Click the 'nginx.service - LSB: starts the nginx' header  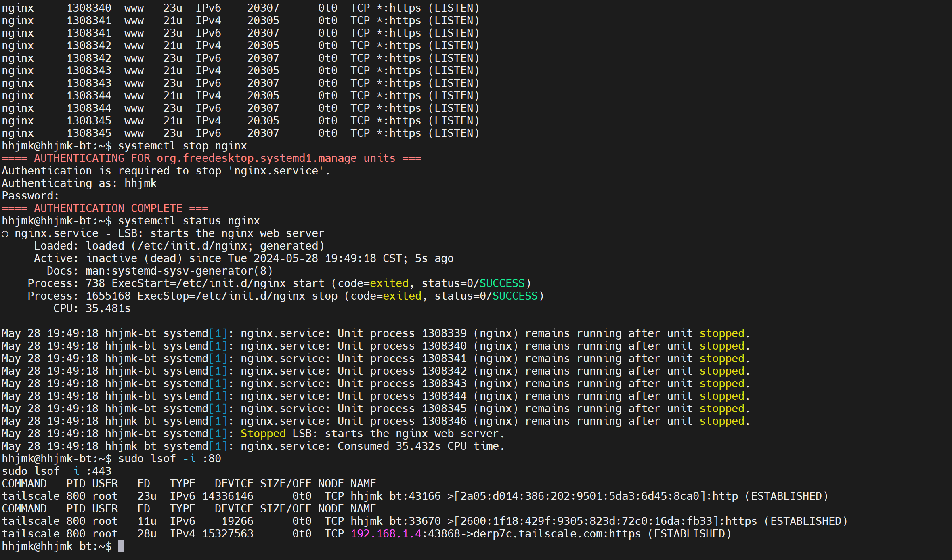[170, 233]
